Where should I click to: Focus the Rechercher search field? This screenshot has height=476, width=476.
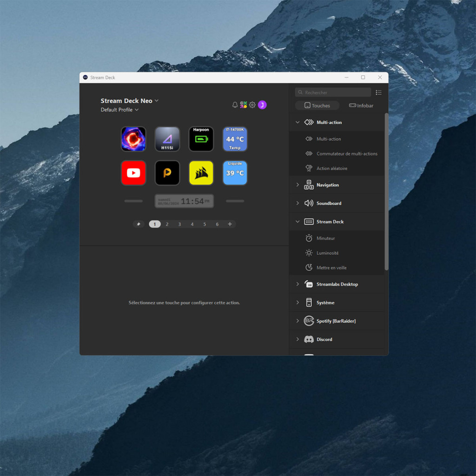tap(333, 93)
